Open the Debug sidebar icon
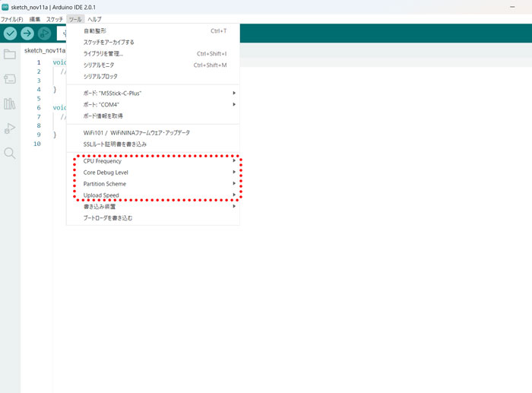 point(10,128)
